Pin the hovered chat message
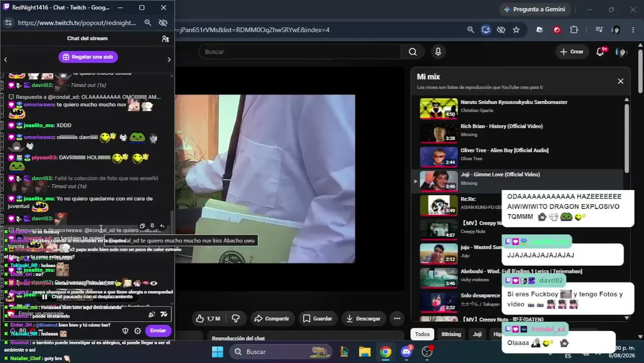The image size is (644, 363). coord(152,226)
